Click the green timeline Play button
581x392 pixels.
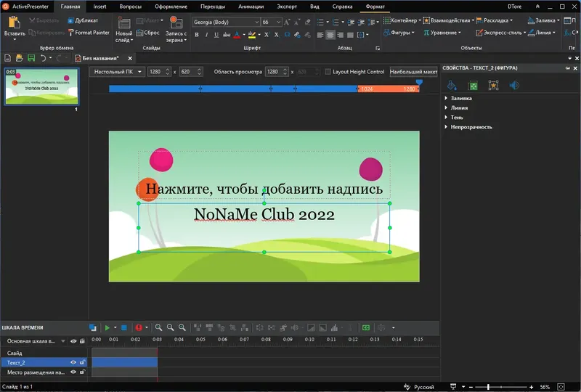107,328
